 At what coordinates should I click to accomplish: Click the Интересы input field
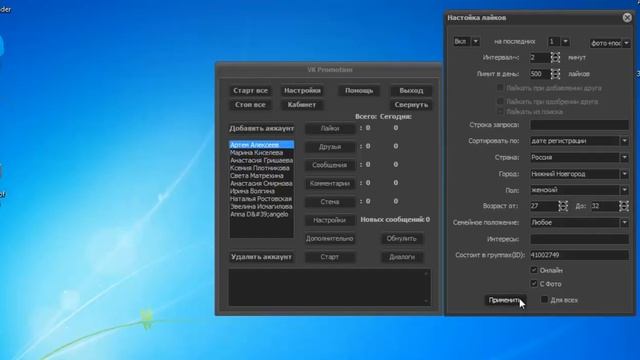(x=579, y=239)
